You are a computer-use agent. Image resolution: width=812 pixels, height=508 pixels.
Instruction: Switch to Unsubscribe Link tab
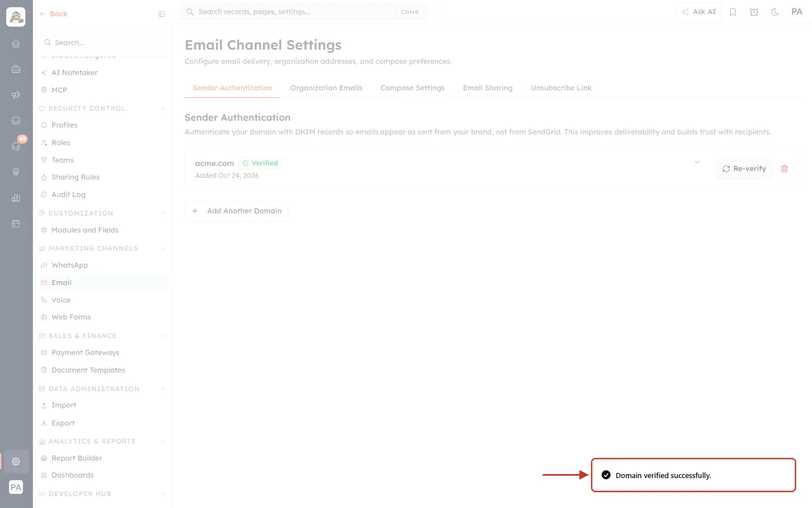click(561, 88)
